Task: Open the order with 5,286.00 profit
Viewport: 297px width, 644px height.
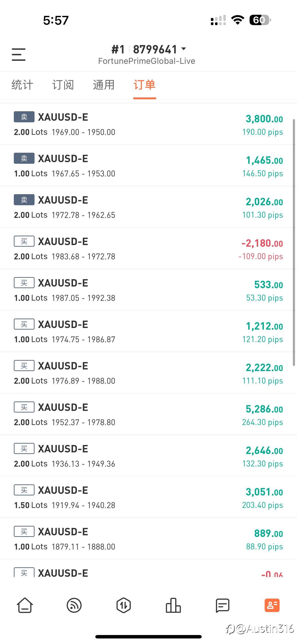Action: (x=148, y=414)
